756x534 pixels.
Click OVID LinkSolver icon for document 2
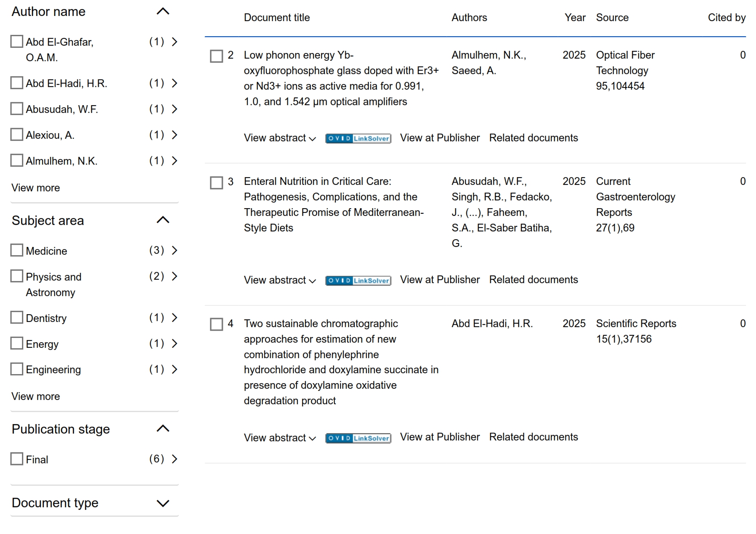(358, 138)
